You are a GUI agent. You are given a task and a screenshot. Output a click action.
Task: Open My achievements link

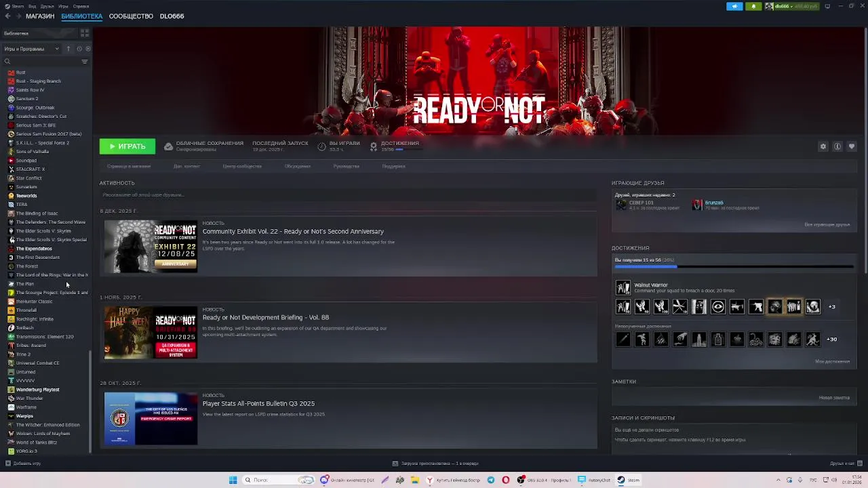[x=832, y=361]
